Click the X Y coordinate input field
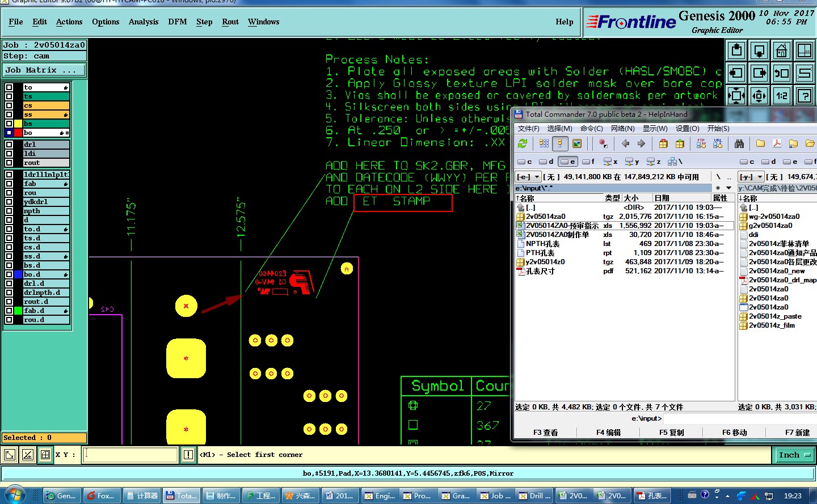817x504 pixels. point(130,455)
